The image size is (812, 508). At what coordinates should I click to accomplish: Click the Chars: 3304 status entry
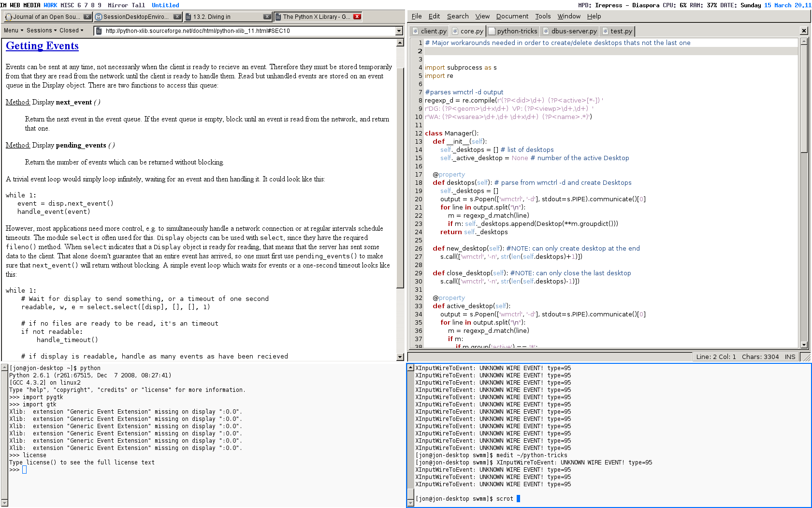(x=760, y=357)
